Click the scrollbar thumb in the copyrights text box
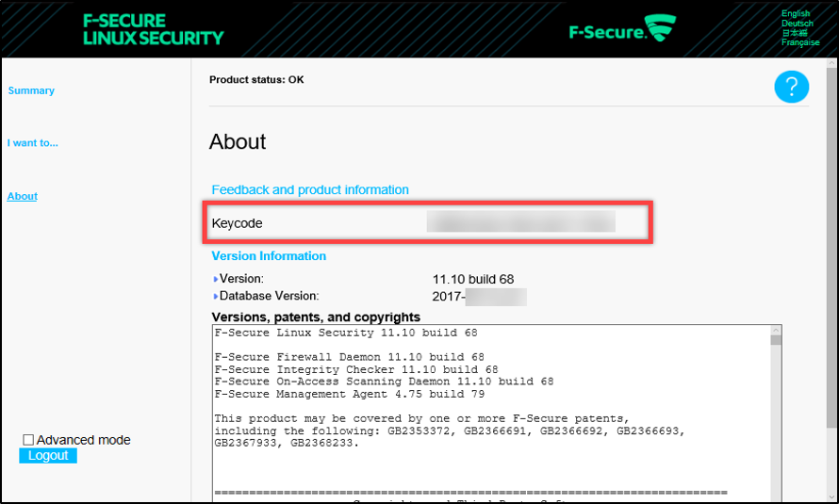Viewport: 839px width, 504px height. pos(776,339)
